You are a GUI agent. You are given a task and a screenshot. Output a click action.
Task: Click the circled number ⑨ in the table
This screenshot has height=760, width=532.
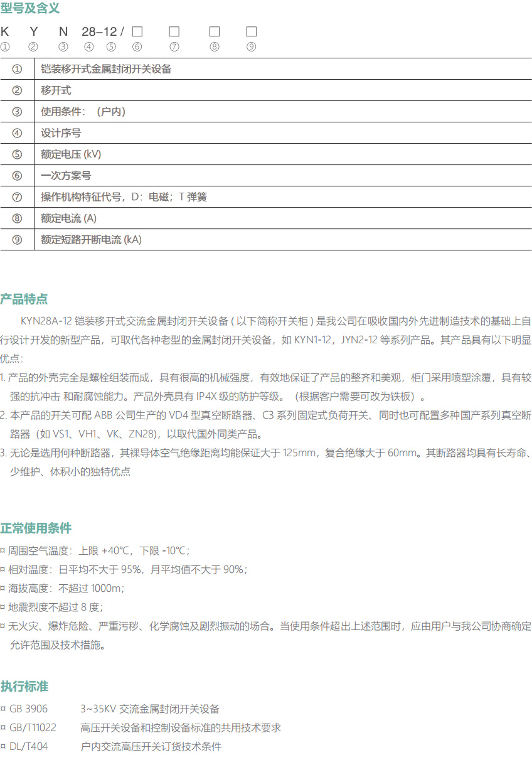pyautogui.click(x=17, y=240)
